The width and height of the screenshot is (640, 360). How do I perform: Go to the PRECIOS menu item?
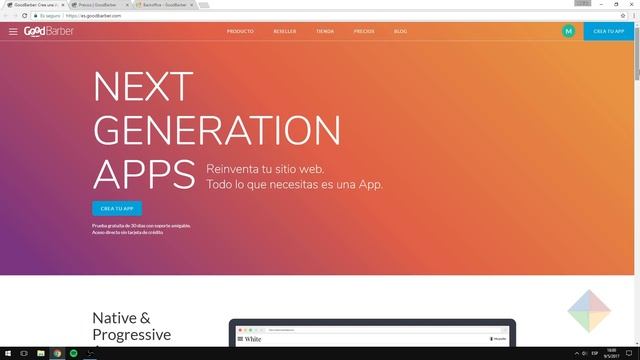[x=364, y=31]
